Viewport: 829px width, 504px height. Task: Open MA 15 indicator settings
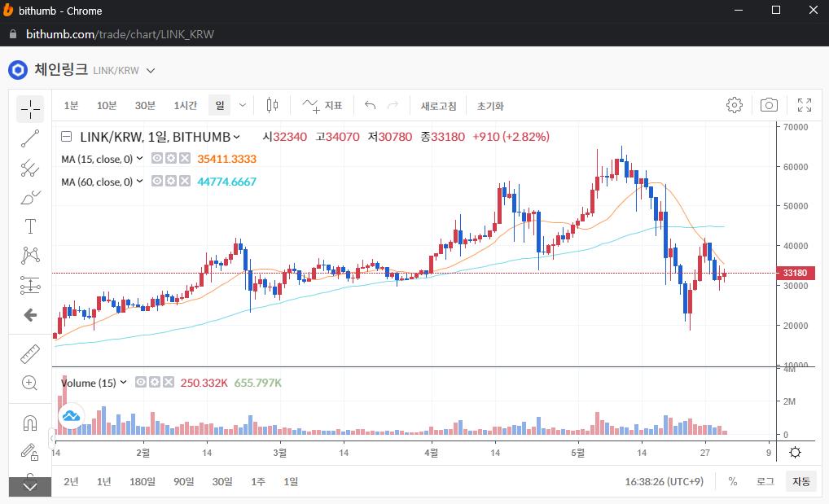click(x=171, y=158)
